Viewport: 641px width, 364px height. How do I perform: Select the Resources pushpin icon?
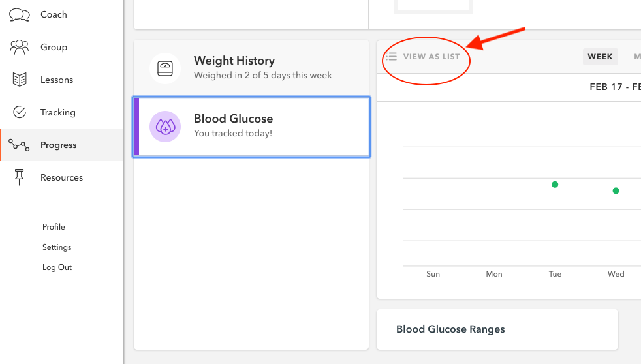click(19, 177)
